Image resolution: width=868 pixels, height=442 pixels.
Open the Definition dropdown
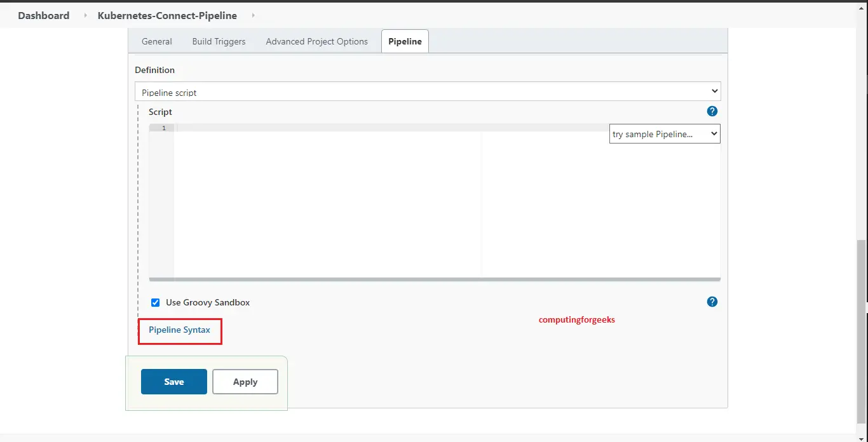click(x=428, y=91)
